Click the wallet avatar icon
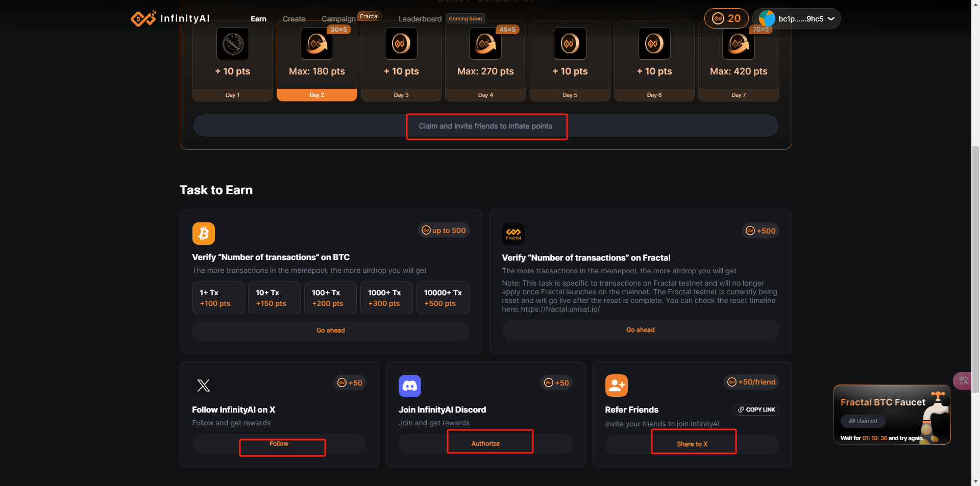Viewport: 980px width, 486px height. tap(767, 18)
